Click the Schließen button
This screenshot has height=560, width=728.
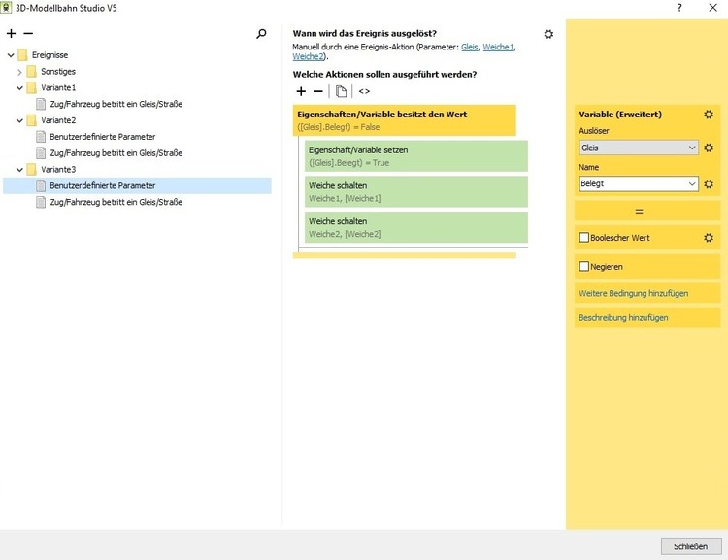coord(691,546)
